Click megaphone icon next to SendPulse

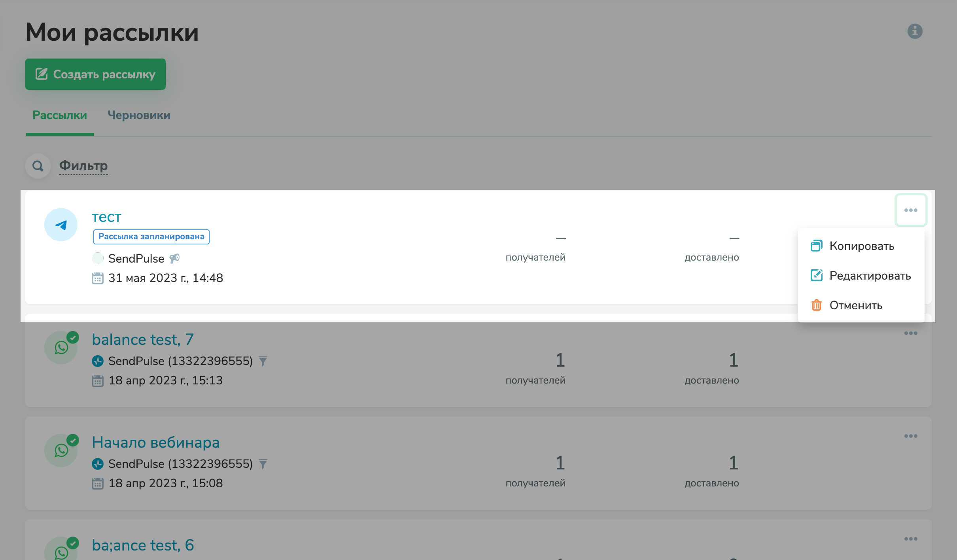click(x=174, y=258)
